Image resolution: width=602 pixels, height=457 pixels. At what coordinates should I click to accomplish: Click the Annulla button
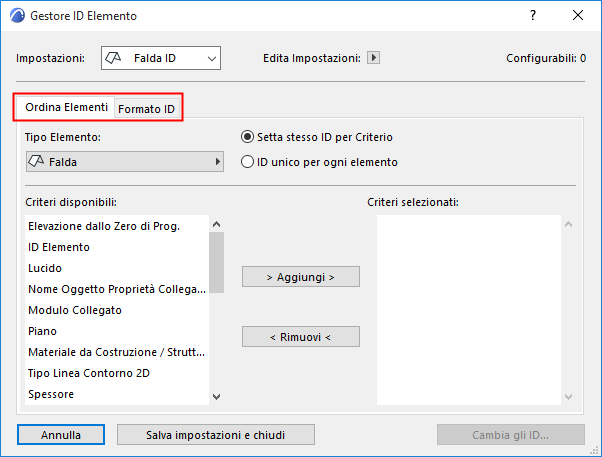click(x=61, y=434)
